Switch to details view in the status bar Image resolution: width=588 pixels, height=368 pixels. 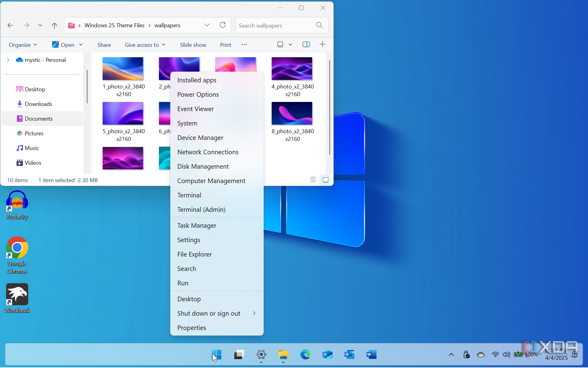pos(313,179)
